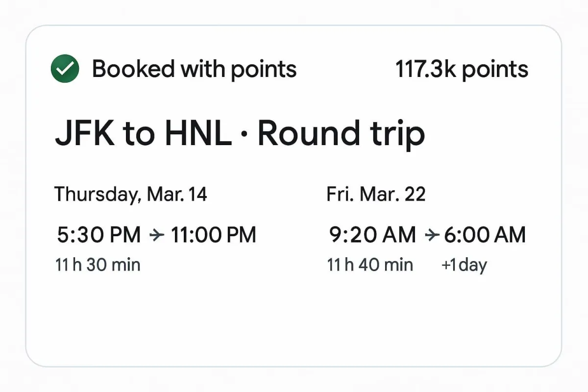Click the JFK airport code
Screen dimensions: 588x392
[85, 134]
